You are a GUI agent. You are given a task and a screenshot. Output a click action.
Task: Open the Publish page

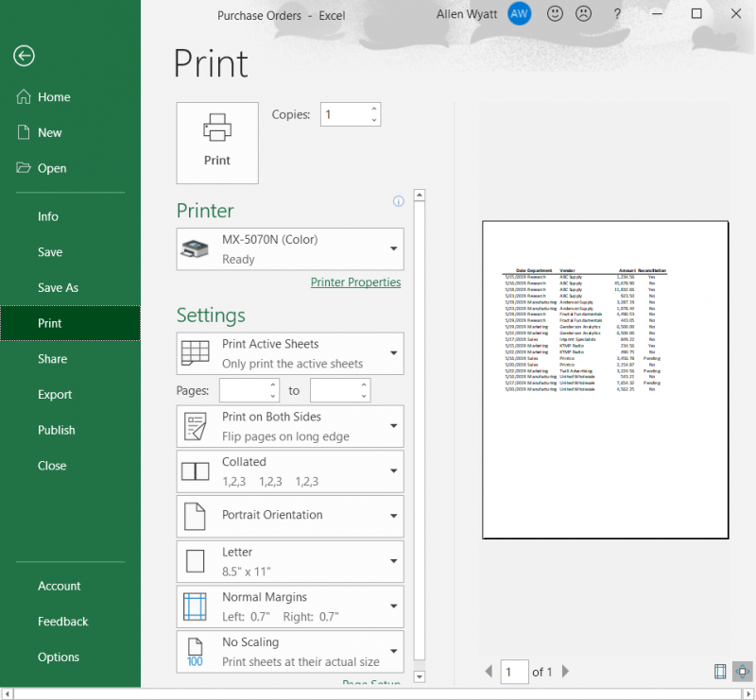70,430
